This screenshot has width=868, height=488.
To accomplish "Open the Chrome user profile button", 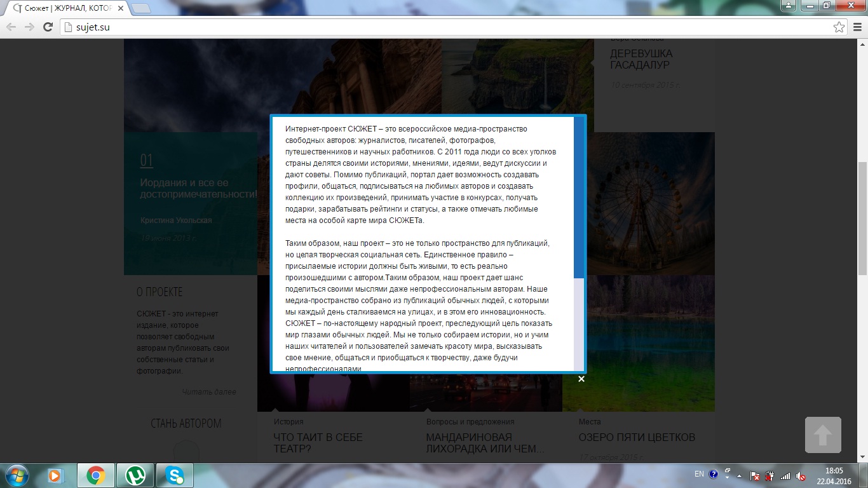I will pyautogui.click(x=789, y=6).
